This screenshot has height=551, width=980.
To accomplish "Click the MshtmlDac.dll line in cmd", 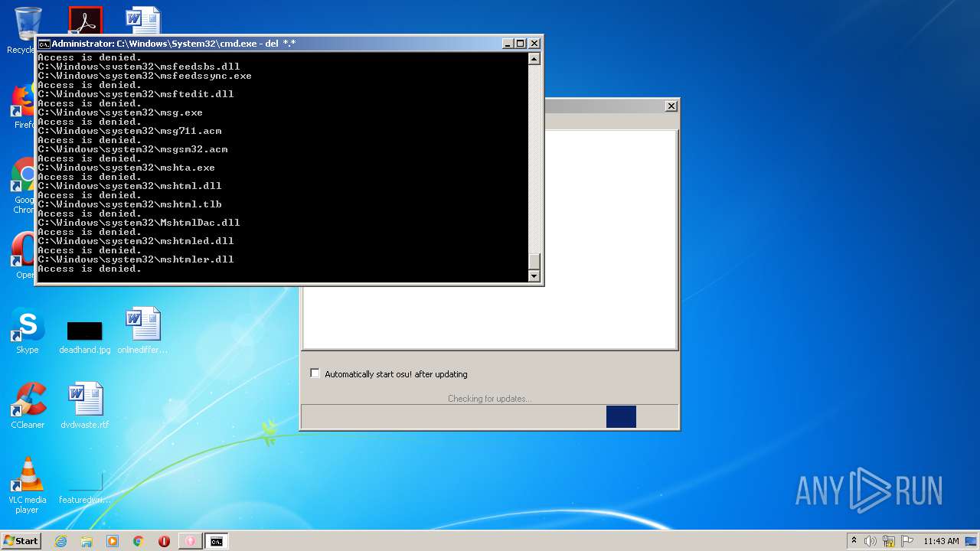I will click(139, 223).
